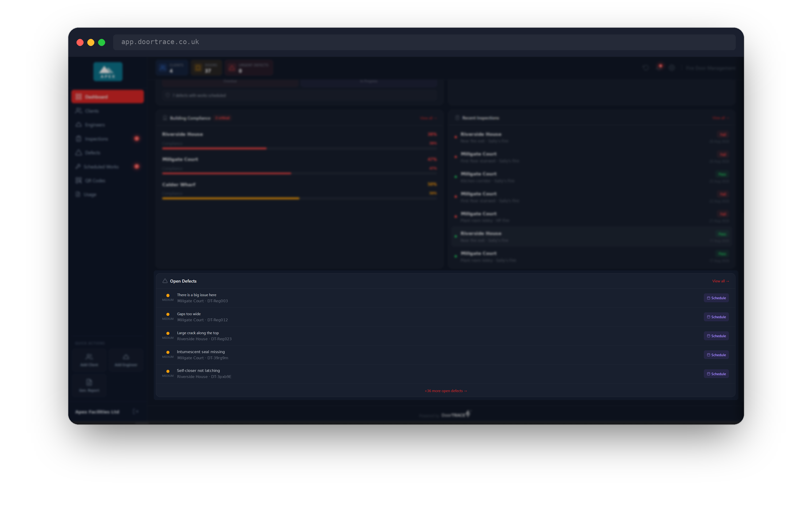Click the Add Client quick action
Viewport: 812px width, 522px height.
[89, 360]
